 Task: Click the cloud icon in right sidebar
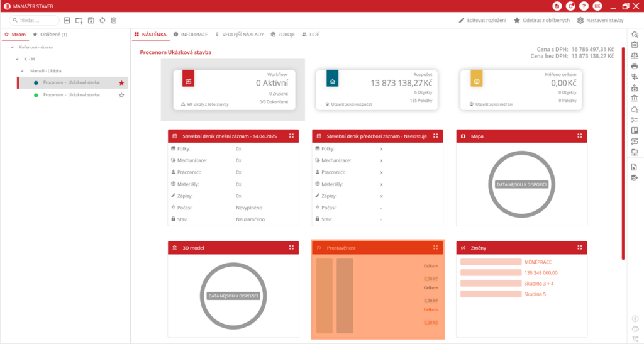coord(635,109)
